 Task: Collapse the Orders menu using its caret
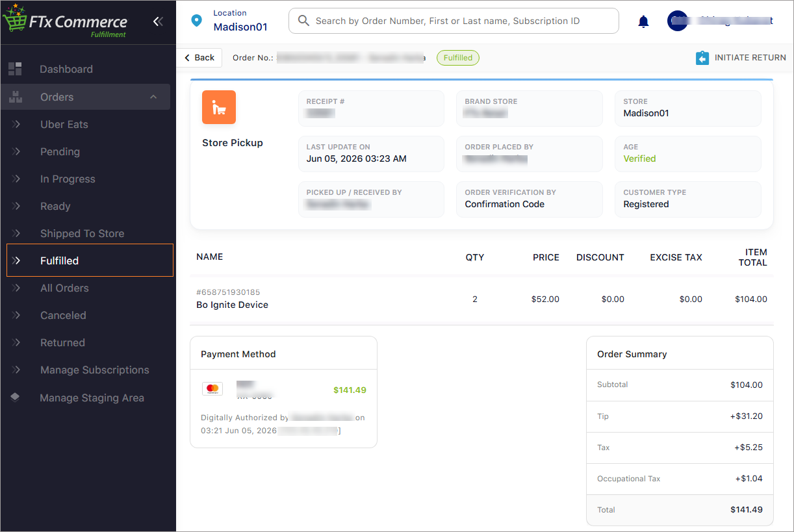(x=153, y=97)
